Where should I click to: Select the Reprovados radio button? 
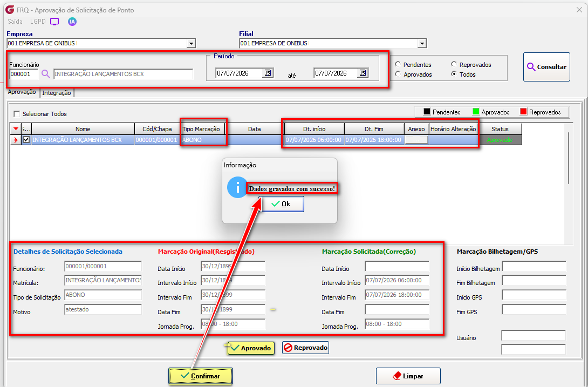click(x=454, y=64)
